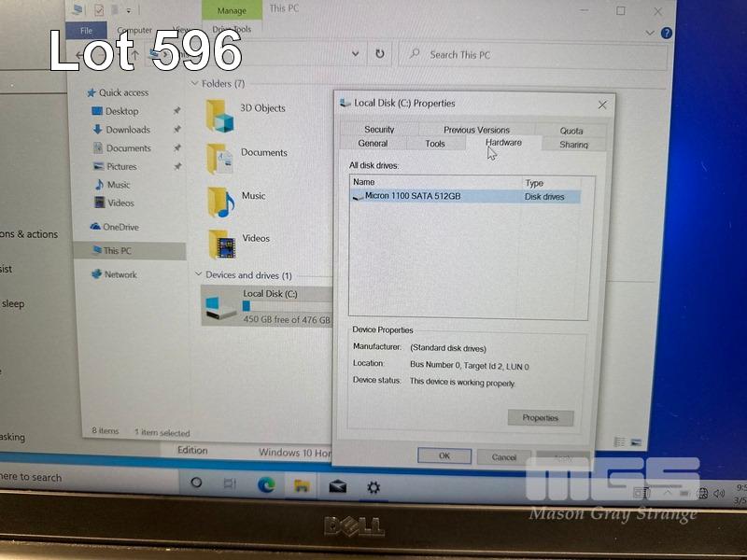Click the Properties button for the drive

[541, 417]
